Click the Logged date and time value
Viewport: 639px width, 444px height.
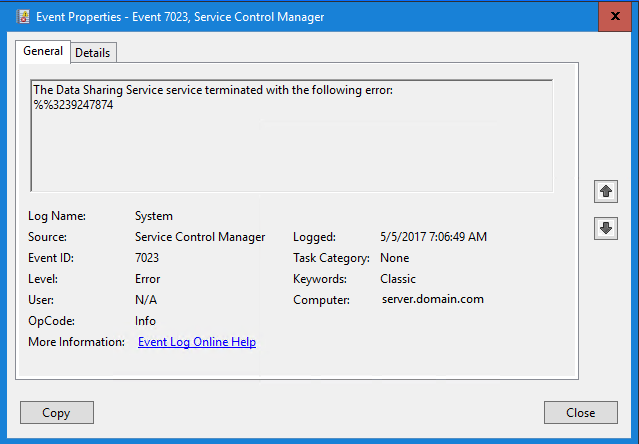(433, 237)
